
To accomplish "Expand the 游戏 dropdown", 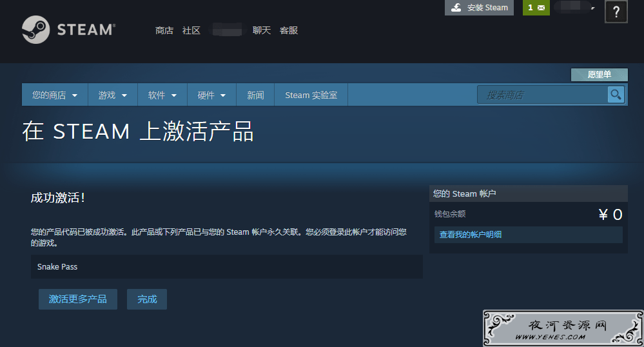I will tap(113, 95).
